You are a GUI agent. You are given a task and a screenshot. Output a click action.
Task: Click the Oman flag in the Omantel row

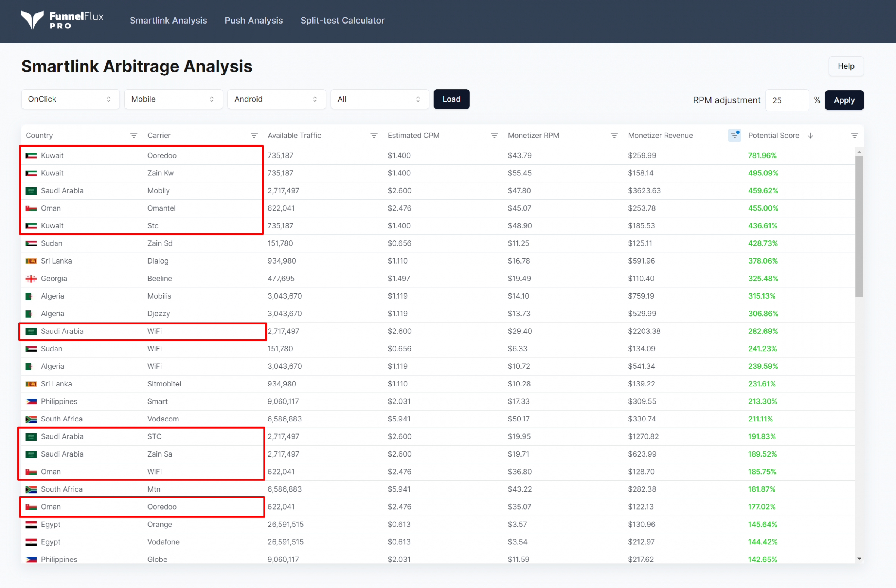coord(31,208)
